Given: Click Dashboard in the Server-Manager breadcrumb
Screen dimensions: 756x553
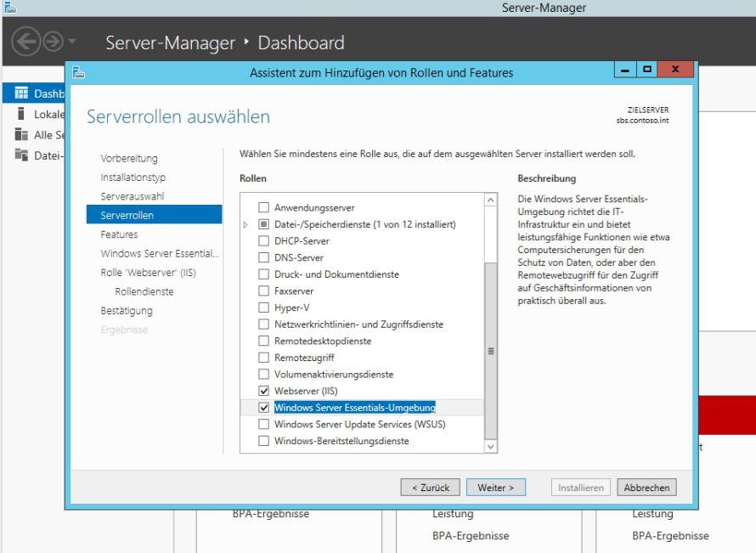Looking at the screenshot, I should pyautogui.click(x=302, y=42).
